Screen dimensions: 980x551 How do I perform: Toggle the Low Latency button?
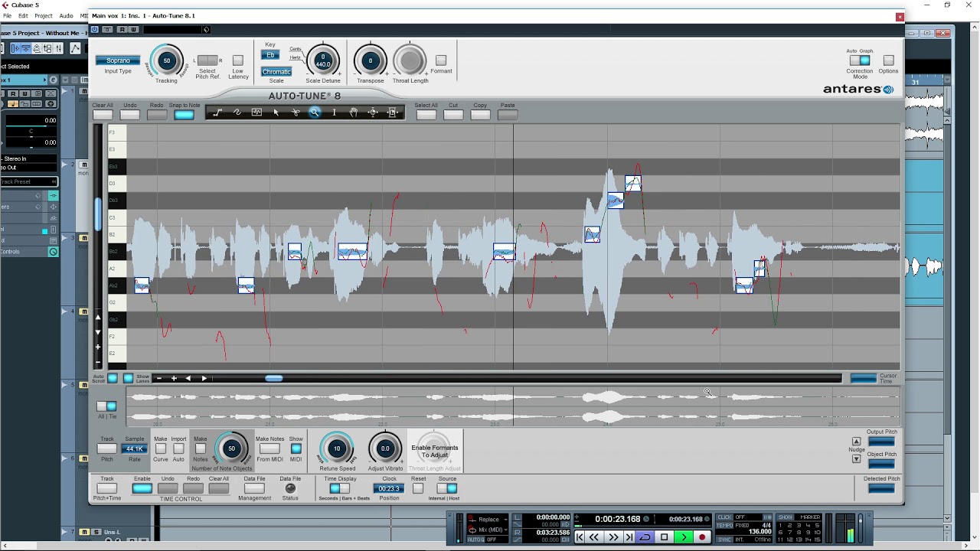(x=238, y=60)
